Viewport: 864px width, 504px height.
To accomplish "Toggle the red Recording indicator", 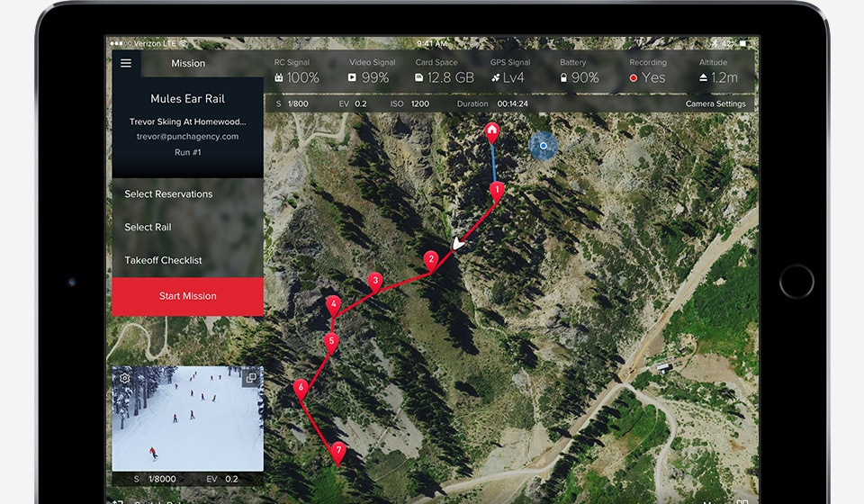I will pos(634,78).
